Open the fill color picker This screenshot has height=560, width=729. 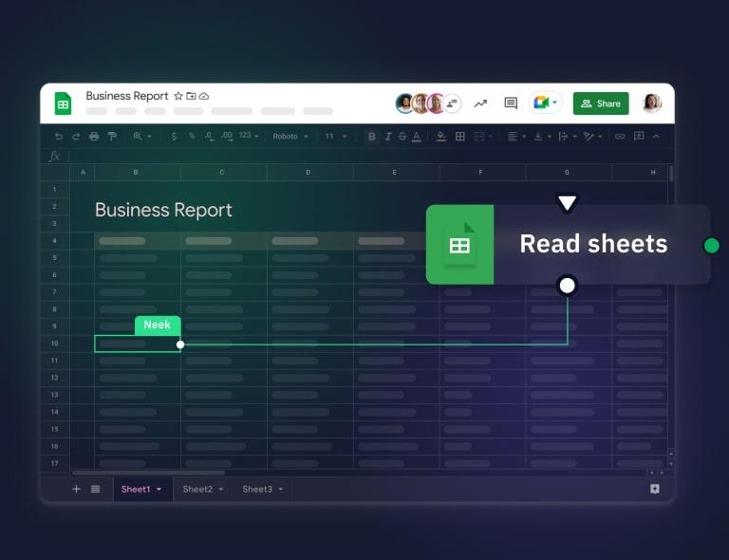pyautogui.click(x=440, y=137)
